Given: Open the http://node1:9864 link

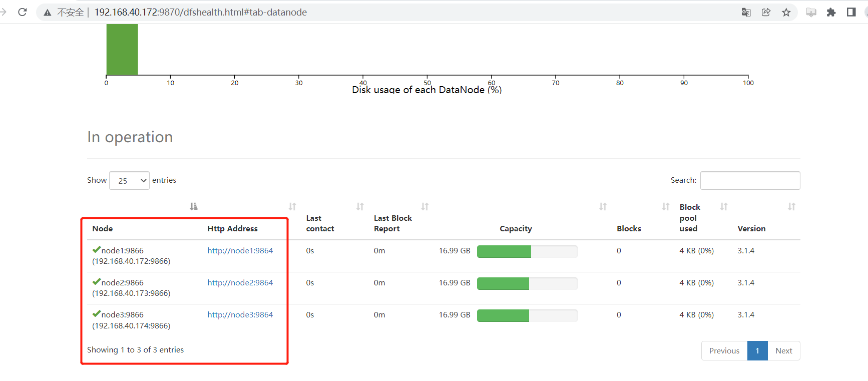Looking at the screenshot, I should point(240,251).
